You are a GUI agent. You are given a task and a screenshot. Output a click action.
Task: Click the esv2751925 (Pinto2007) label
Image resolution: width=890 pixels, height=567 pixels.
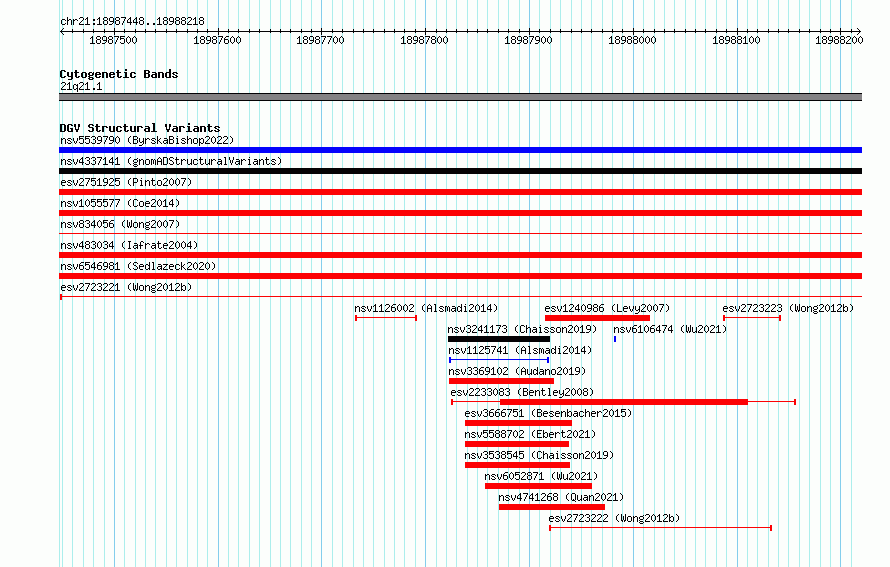pos(126,182)
